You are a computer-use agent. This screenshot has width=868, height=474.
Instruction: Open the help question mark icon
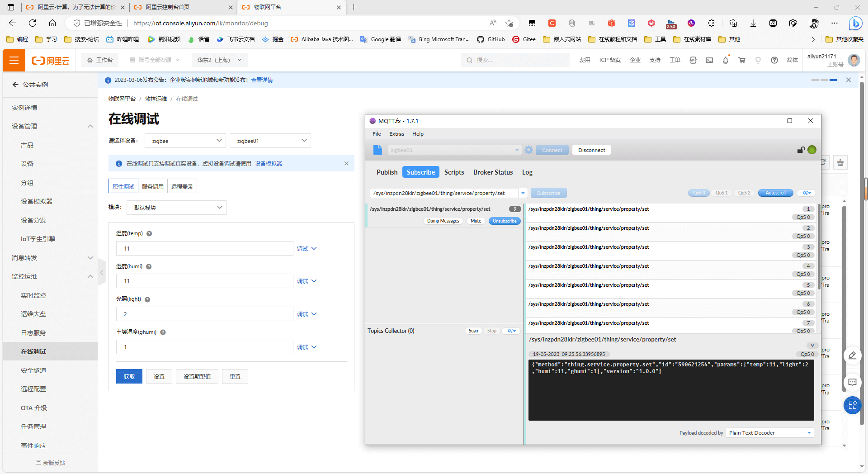[x=774, y=60]
